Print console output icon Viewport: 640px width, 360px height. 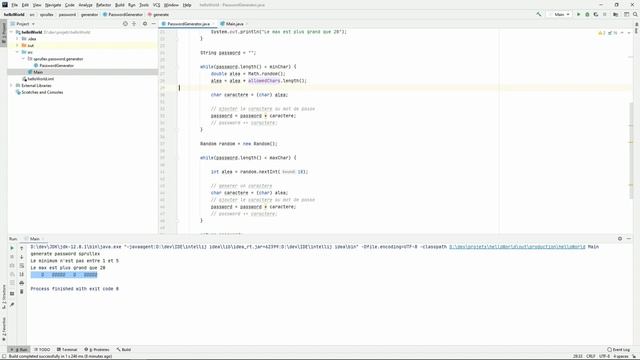click(x=22, y=283)
